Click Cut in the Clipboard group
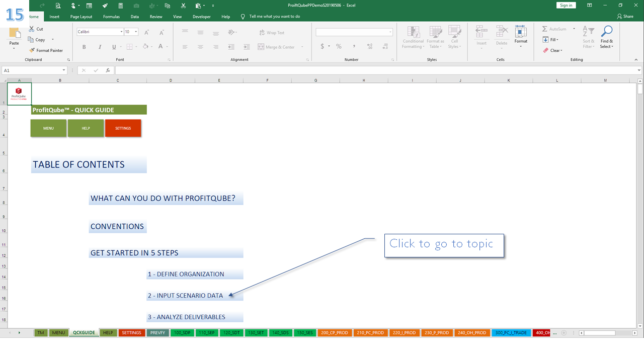 coord(36,29)
